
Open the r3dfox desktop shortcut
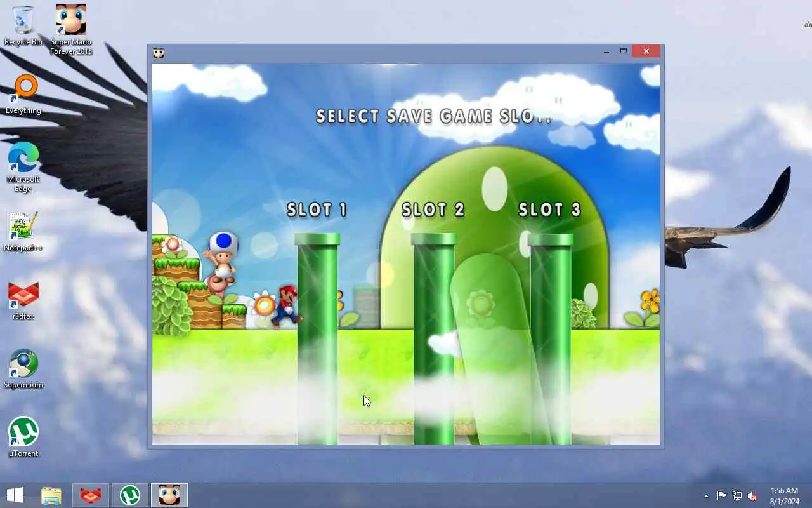(x=23, y=300)
